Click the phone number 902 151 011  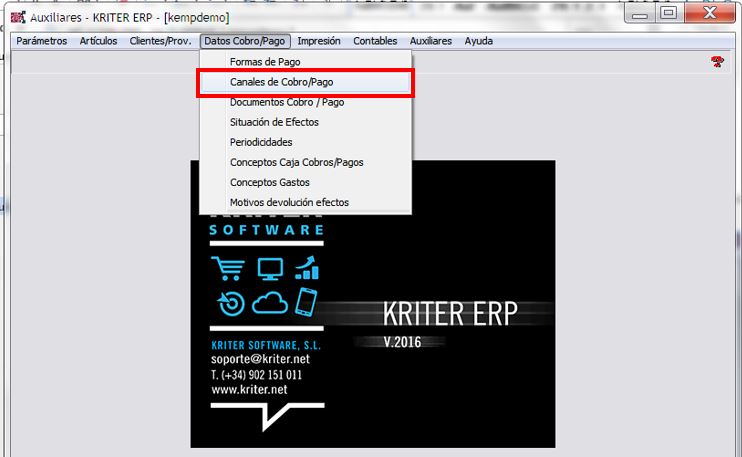pyautogui.click(x=275, y=375)
